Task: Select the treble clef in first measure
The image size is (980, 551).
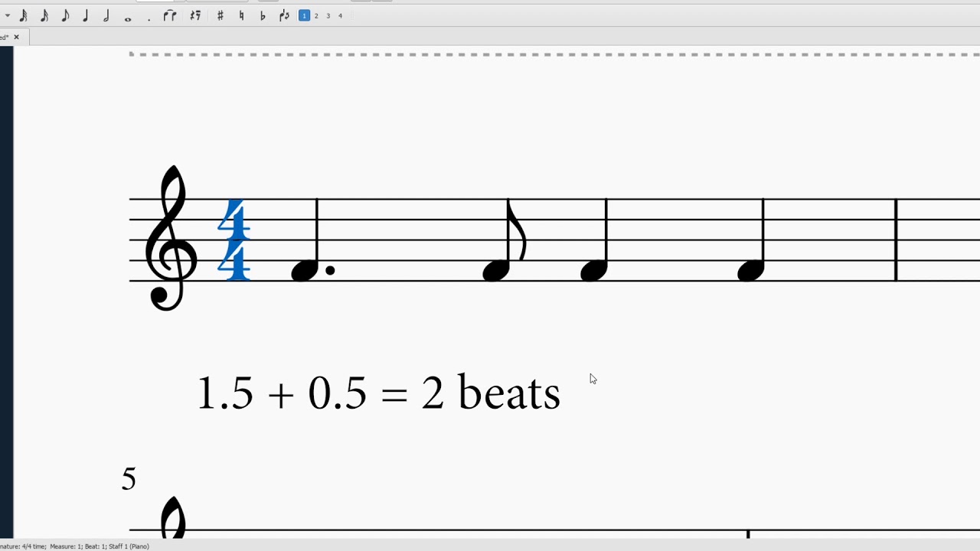Action: 171,238
